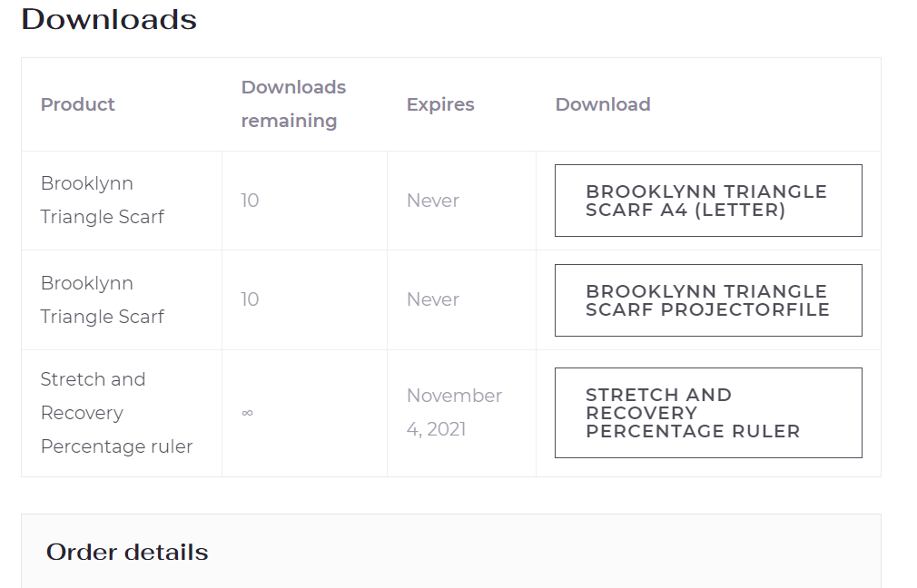Click Never expiry in A4 scarf row
Viewport: 917px width, 588px height.
(x=433, y=201)
